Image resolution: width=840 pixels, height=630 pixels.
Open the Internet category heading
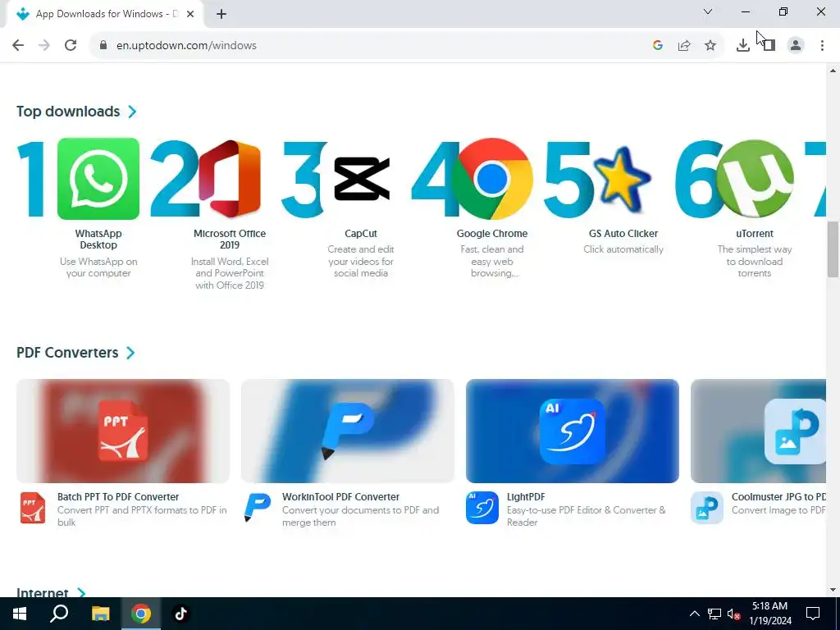(x=43, y=592)
